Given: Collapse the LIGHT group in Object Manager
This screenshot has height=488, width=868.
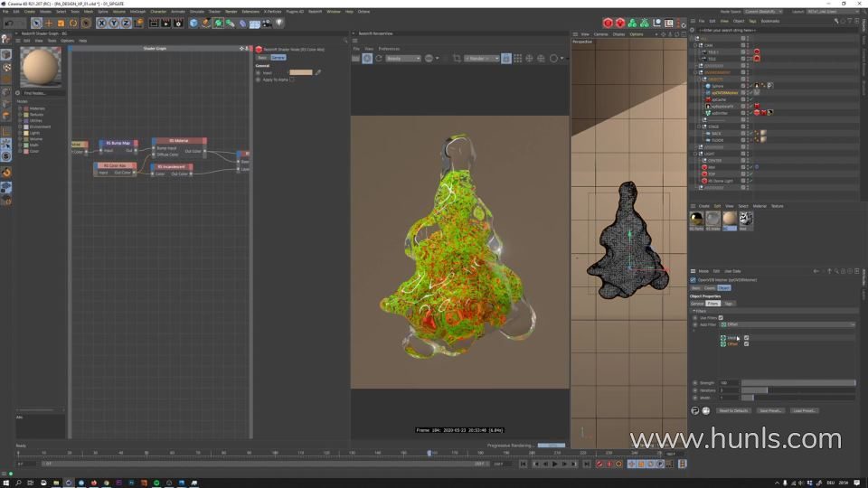Looking at the screenshot, I should click(696, 154).
